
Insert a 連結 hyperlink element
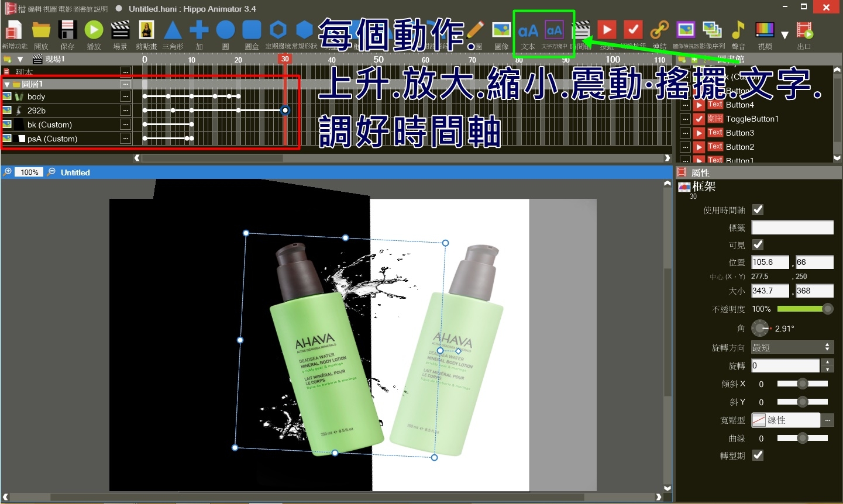(659, 30)
